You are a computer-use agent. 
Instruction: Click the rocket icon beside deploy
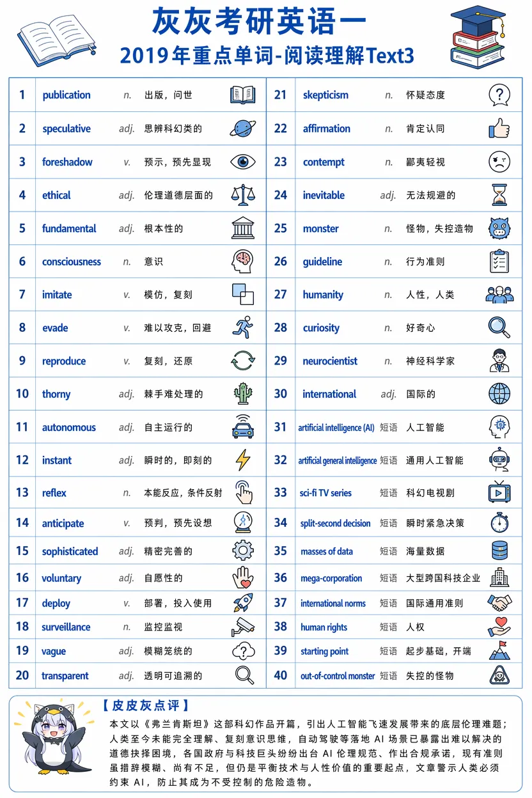pyautogui.click(x=243, y=602)
